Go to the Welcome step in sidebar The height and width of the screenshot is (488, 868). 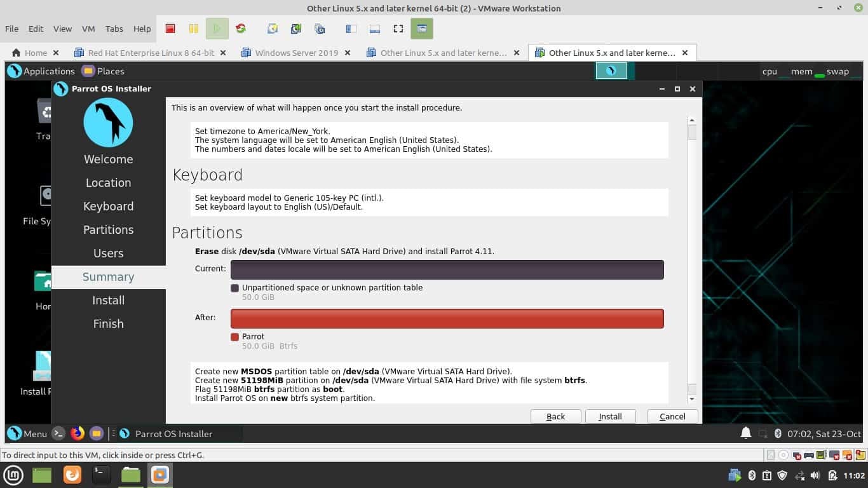tap(109, 159)
